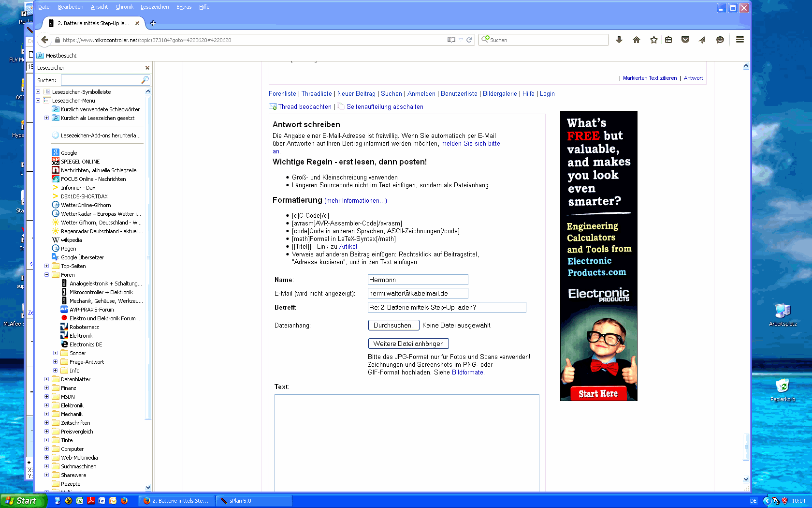
Task: Click the back arrow button
Action: coord(44,40)
